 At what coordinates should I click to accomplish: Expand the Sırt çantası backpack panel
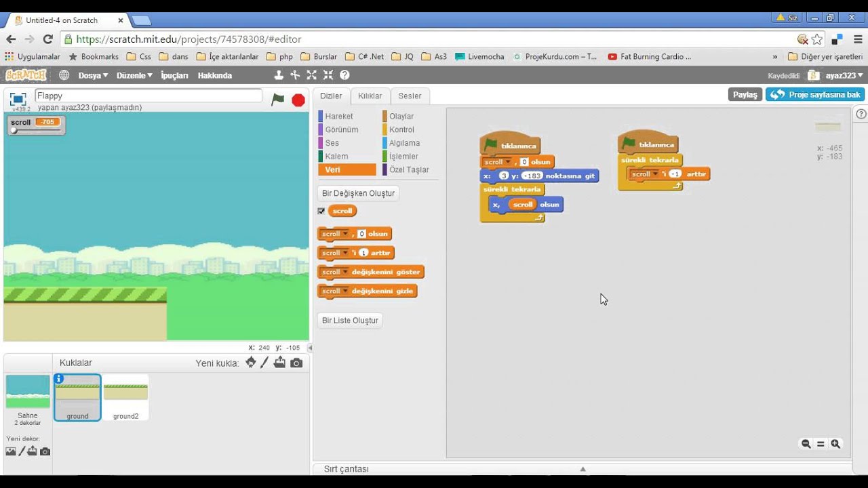point(583,469)
